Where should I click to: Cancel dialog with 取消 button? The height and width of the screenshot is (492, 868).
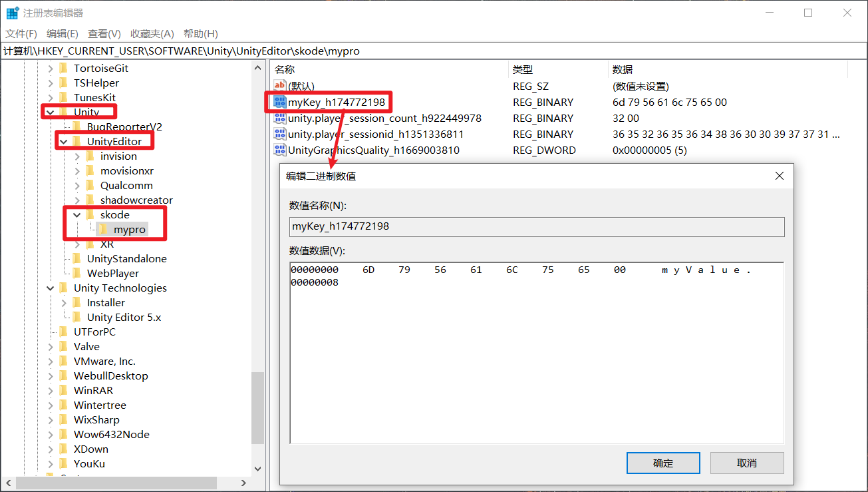point(747,463)
